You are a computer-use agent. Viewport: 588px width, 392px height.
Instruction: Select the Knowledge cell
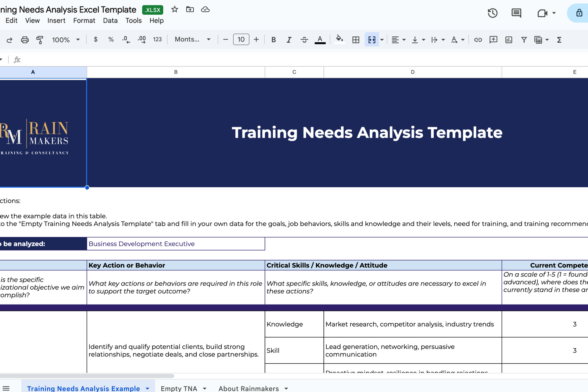294,324
